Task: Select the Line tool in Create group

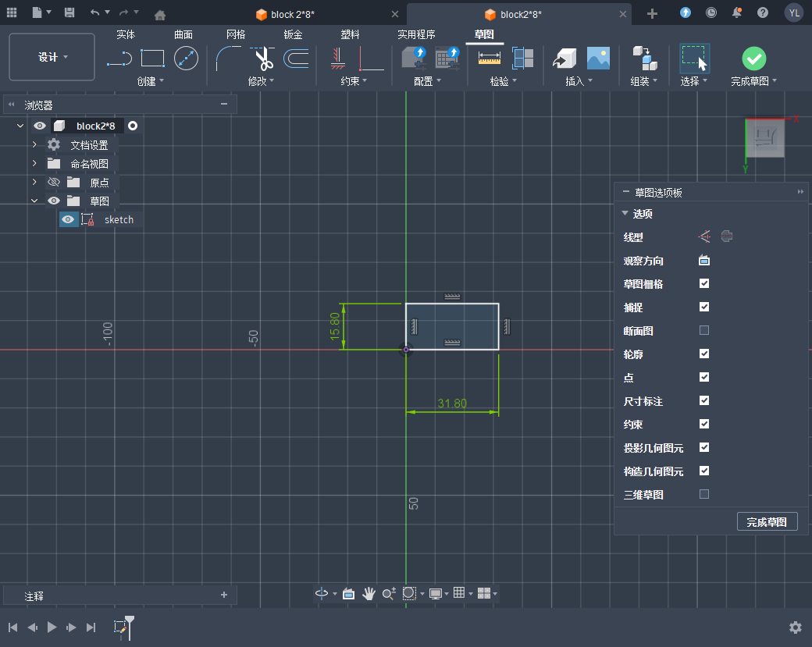Action: tap(119, 59)
